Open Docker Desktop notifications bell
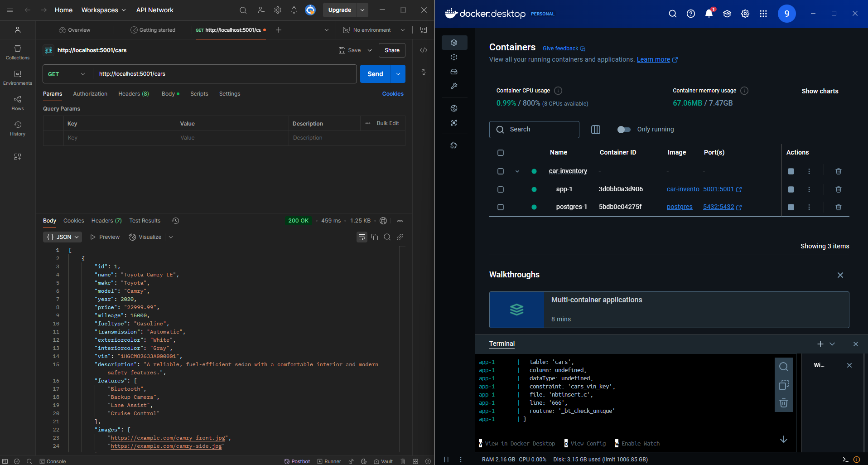The height and width of the screenshot is (465, 868). tap(709, 14)
